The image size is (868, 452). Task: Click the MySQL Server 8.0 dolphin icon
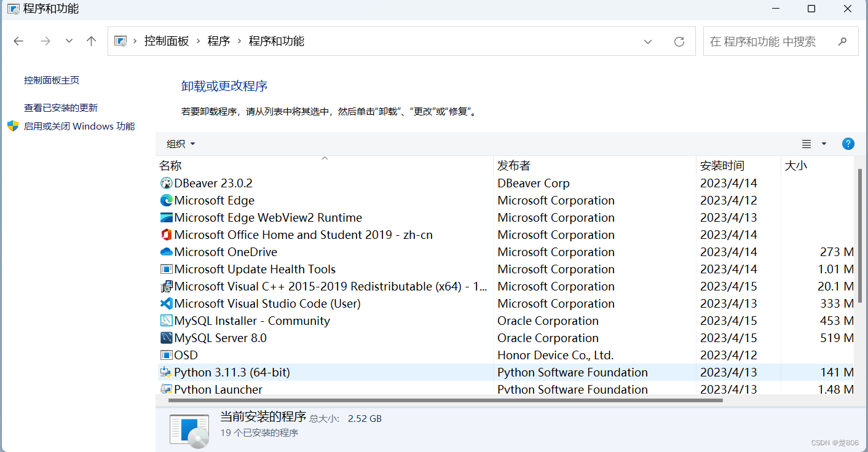166,338
